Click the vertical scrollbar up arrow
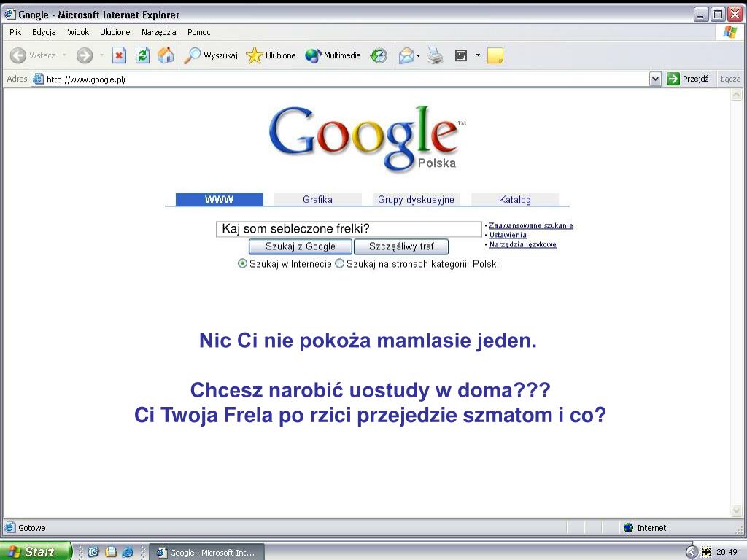Screen dimensions: 747x560 tap(736, 95)
